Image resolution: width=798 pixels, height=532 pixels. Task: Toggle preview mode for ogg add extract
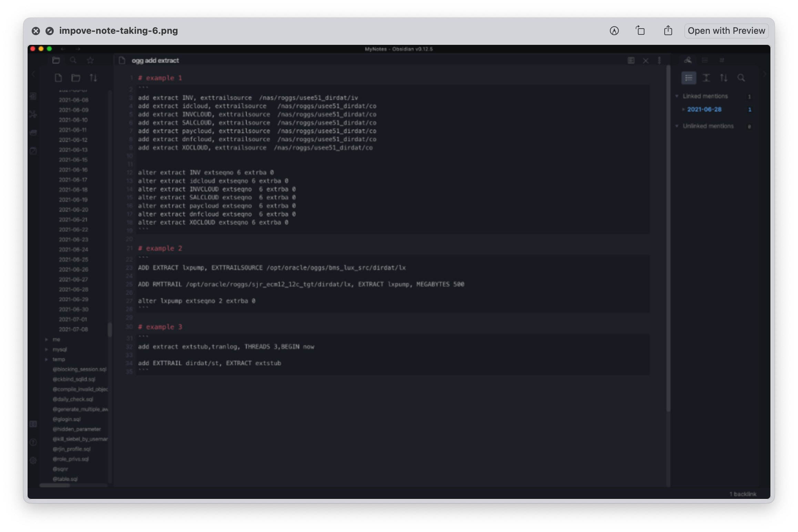pos(631,61)
